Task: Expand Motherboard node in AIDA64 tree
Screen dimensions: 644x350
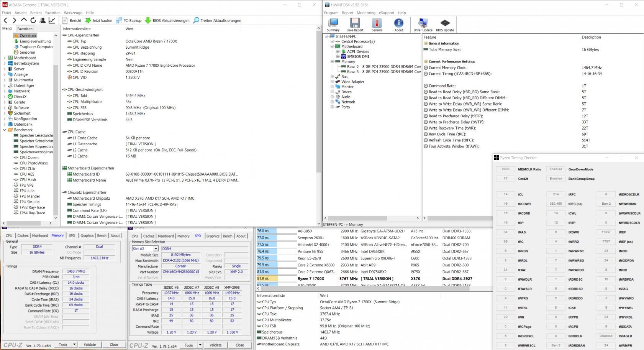Action: [4, 58]
